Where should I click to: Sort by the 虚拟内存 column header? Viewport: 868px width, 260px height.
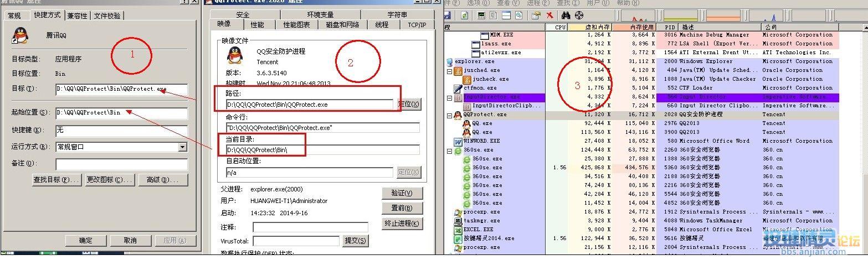tap(590, 27)
